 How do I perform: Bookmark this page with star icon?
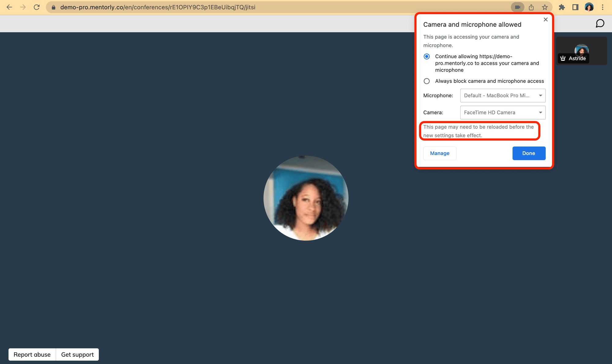pyautogui.click(x=545, y=7)
